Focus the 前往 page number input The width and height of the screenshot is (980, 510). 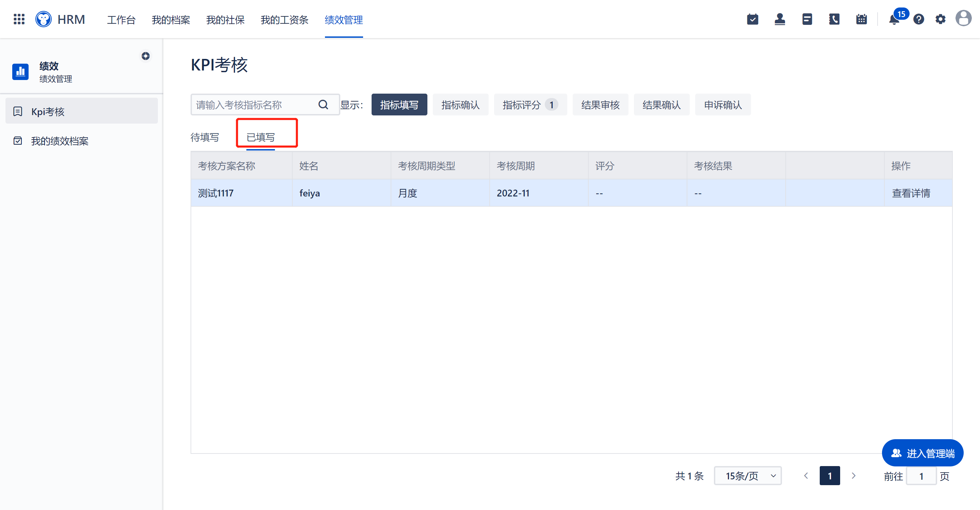(x=921, y=476)
